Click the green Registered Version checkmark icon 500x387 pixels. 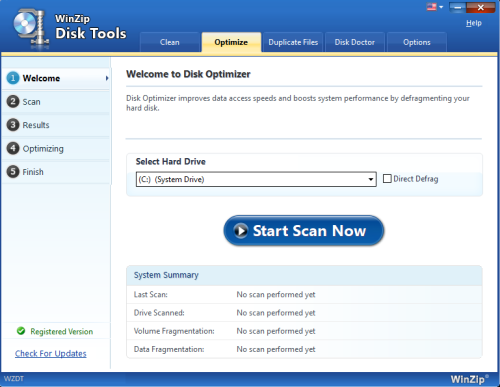21,331
